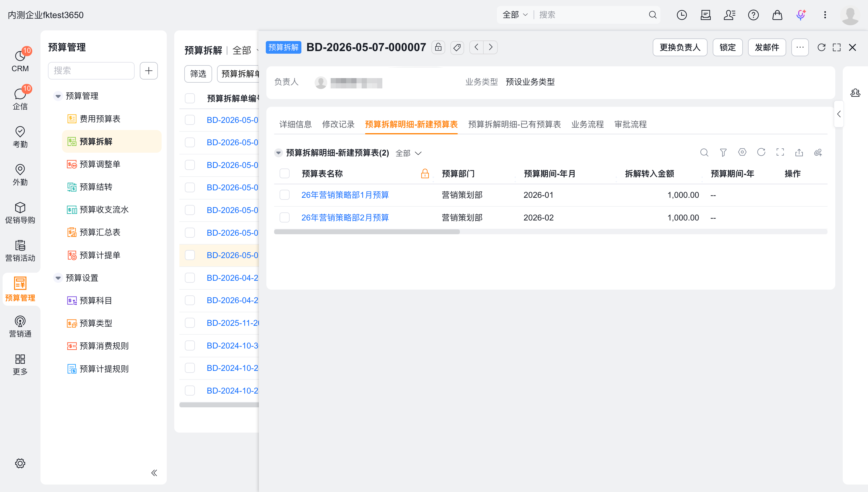Toggle the select-all checkbox in the 预算表名称 header

point(284,173)
